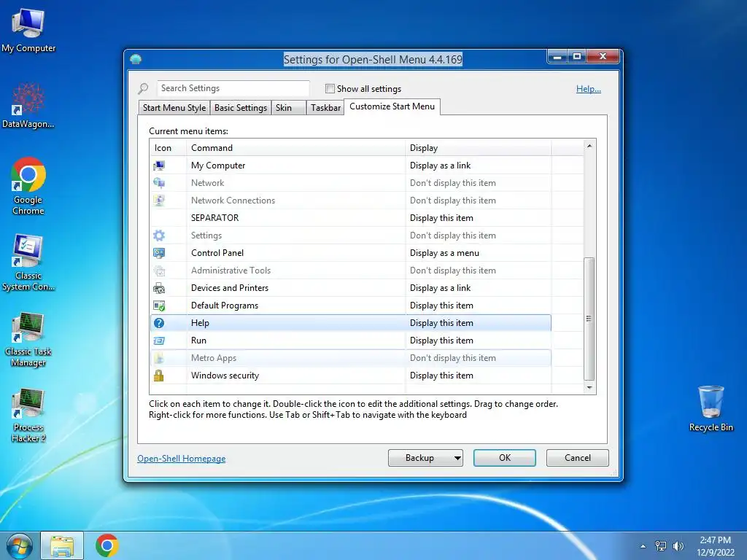This screenshot has width=747, height=560.
Task: Click the Network row icon
Action: coord(159,183)
